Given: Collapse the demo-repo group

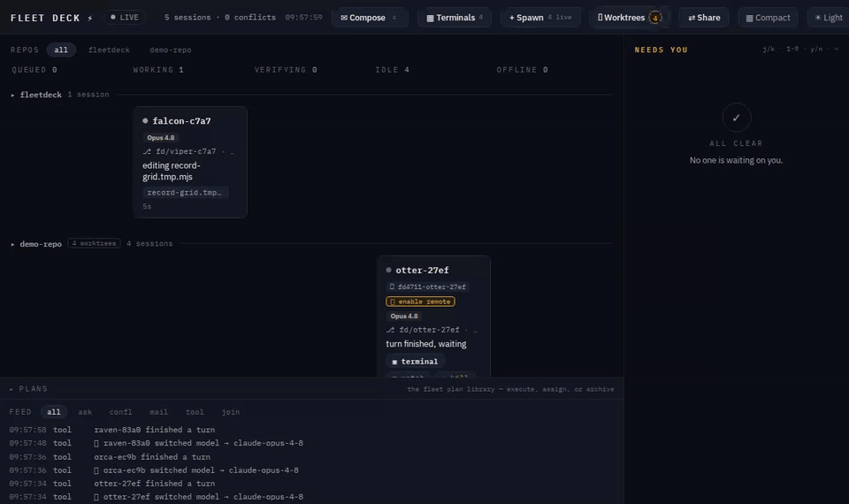Looking at the screenshot, I should click(x=13, y=244).
